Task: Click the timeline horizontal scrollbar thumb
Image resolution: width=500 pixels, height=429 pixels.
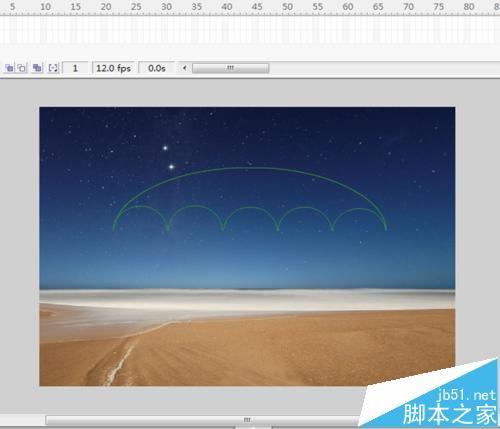Action: click(231, 68)
